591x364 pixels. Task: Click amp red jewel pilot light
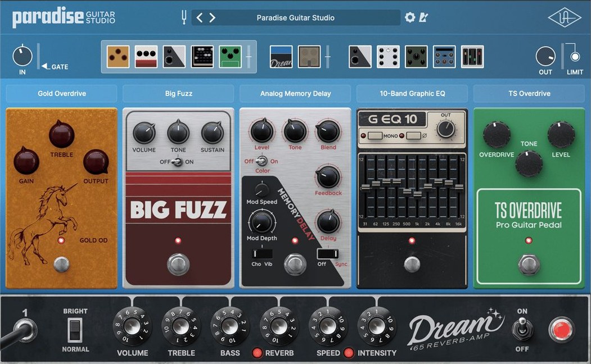coord(561,329)
